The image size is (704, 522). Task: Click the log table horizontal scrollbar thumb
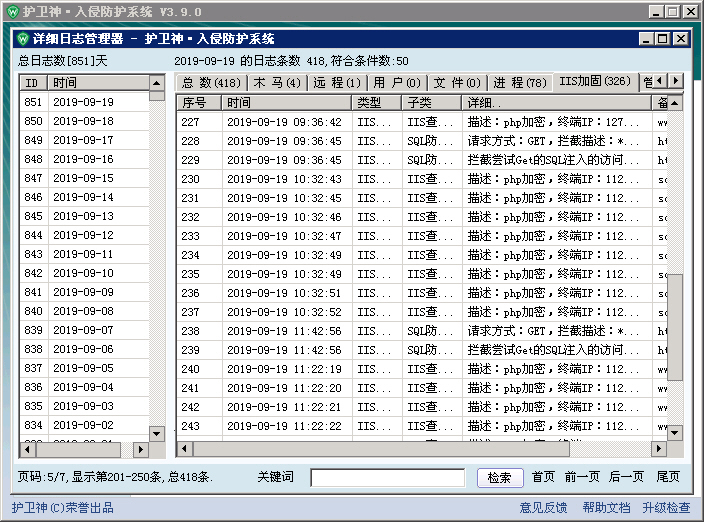(x=381, y=448)
